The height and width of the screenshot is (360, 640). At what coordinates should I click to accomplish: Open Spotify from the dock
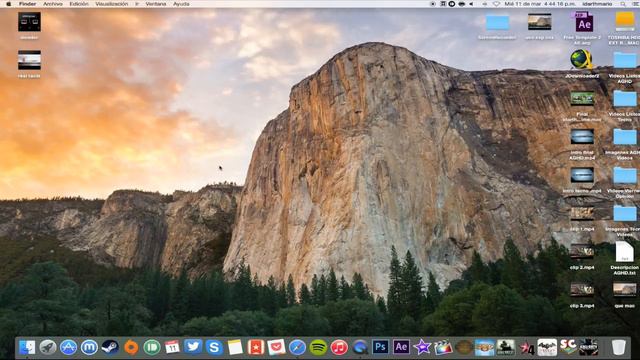(318, 347)
